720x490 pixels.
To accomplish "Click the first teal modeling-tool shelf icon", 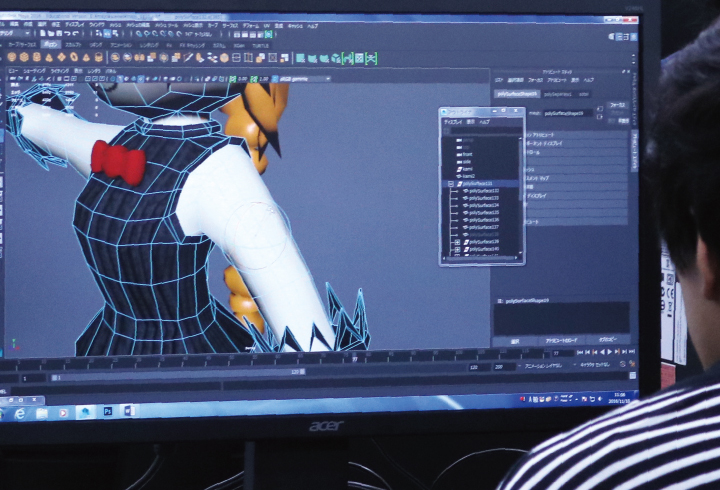I will [300, 58].
